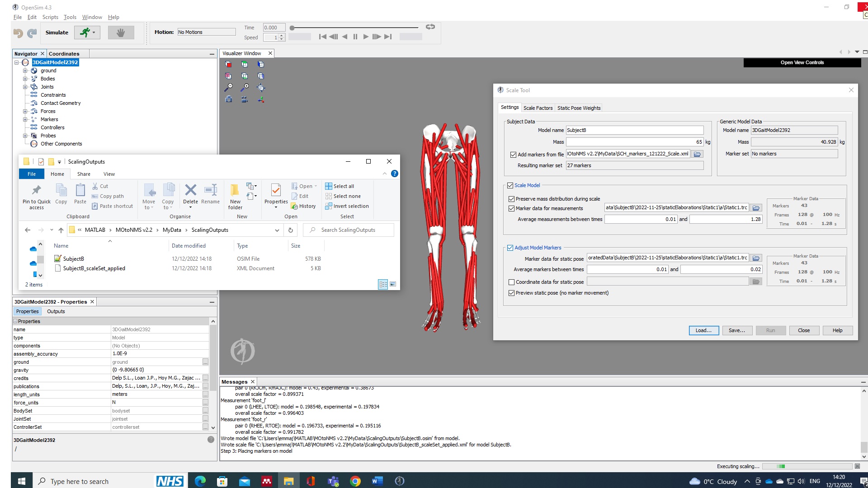Expand the Markers tree node
The height and width of the screenshot is (488, 868).
tap(25, 119)
